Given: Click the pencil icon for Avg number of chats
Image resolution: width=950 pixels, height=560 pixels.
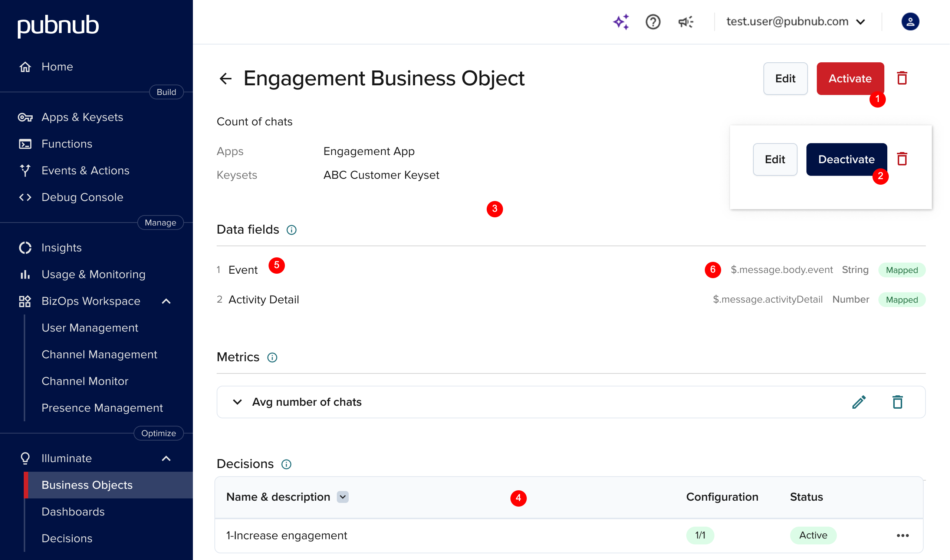Looking at the screenshot, I should (859, 402).
